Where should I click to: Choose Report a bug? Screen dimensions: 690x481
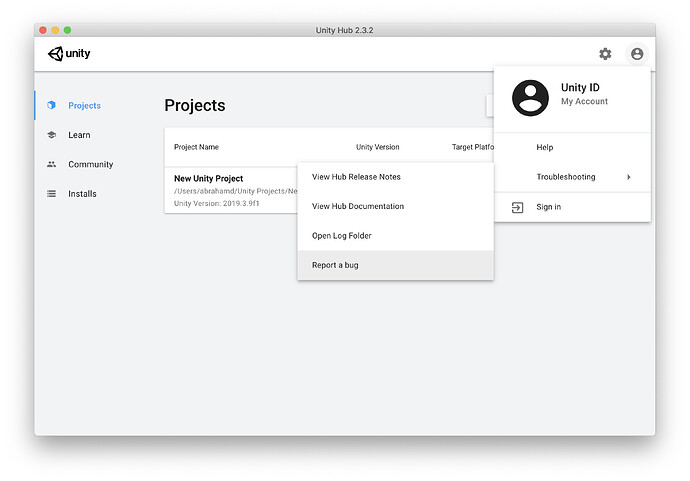[x=396, y=265]
